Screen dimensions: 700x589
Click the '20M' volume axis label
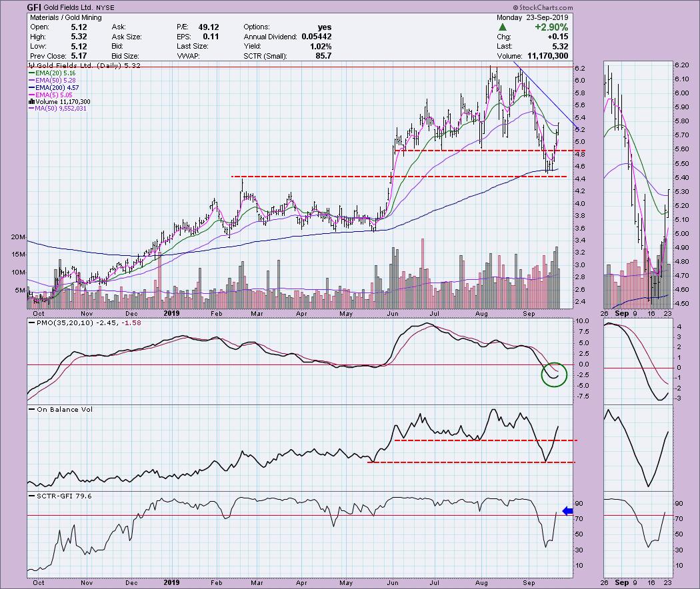pyautogui.click(x=18, y=237)
